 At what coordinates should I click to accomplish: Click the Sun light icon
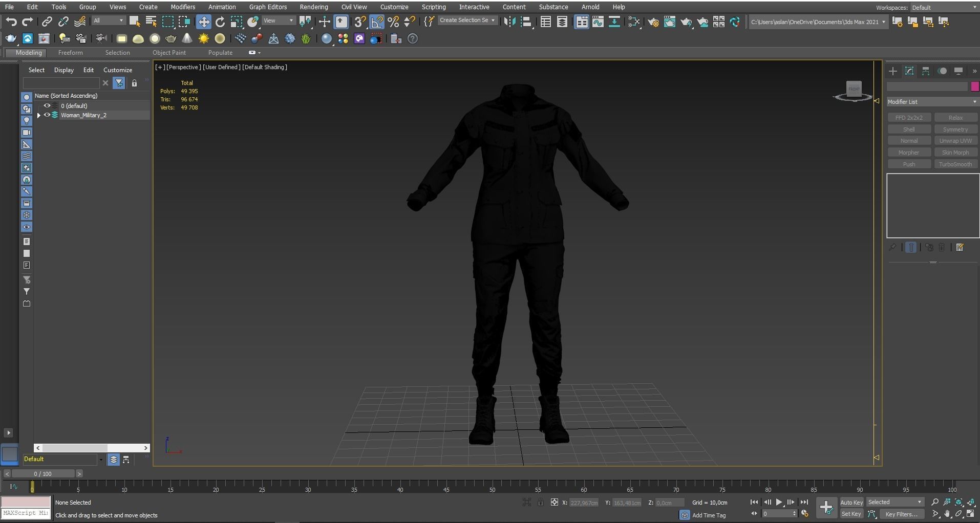tap(204, 39)
